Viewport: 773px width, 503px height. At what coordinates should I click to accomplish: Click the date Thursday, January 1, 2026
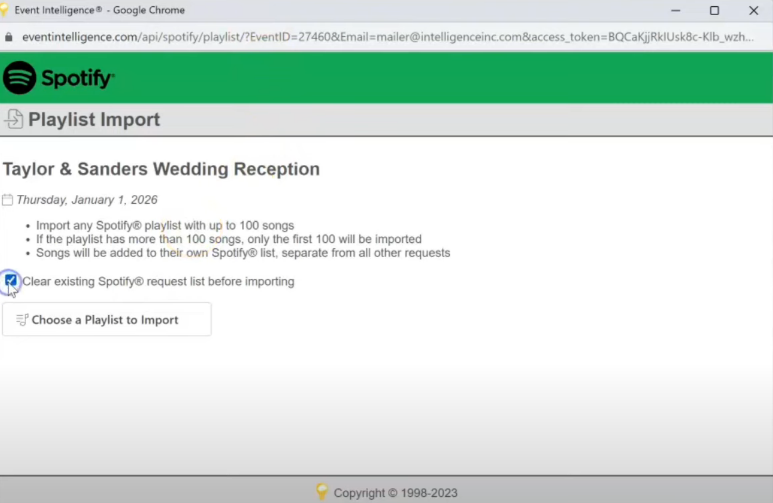87,200
